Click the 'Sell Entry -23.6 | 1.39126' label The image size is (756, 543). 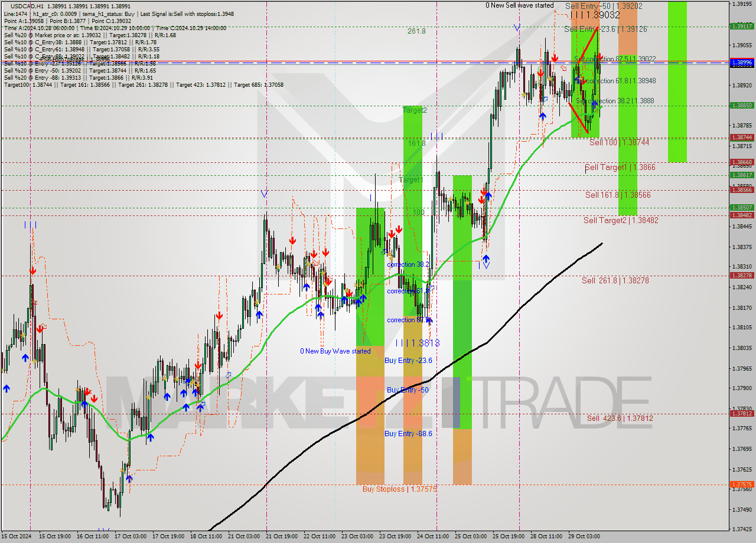tap(605, 29)
